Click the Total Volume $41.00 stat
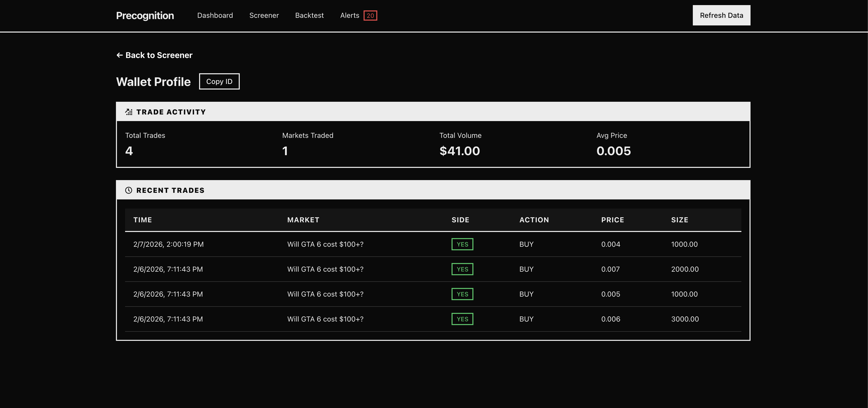868x408 pixels. tap(460, 151)
